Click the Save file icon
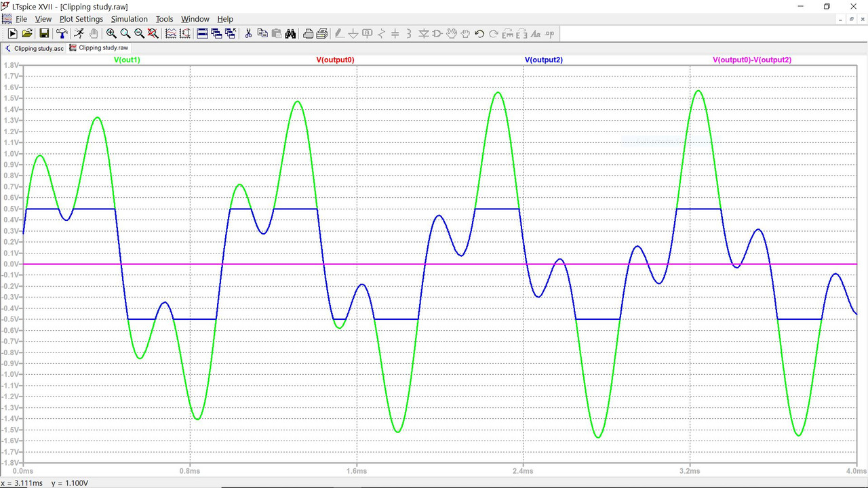868x488 pixels. (x=44, y=33)
